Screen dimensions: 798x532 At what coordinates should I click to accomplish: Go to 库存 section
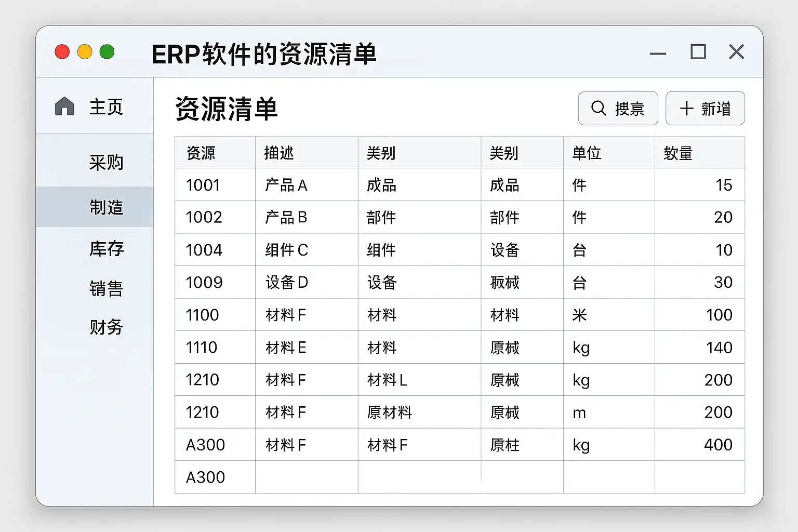pyautogui.click(x=106, y=249)
